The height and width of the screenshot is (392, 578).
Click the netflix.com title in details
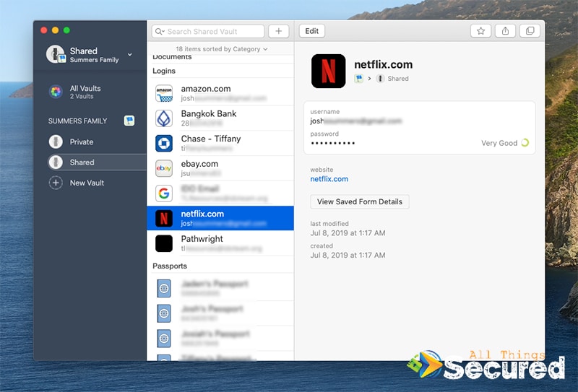point(384,64)
